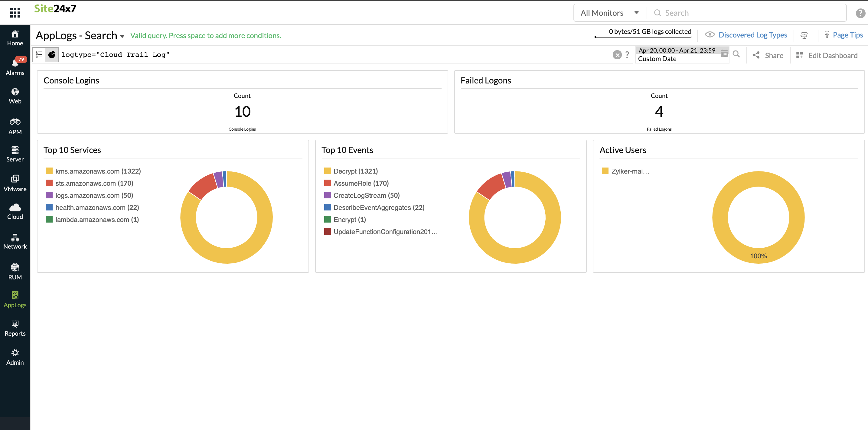The height and width of the screenshot is (430, 868).
Task: Open Discovered Log Types
Action: pos(752,35)
